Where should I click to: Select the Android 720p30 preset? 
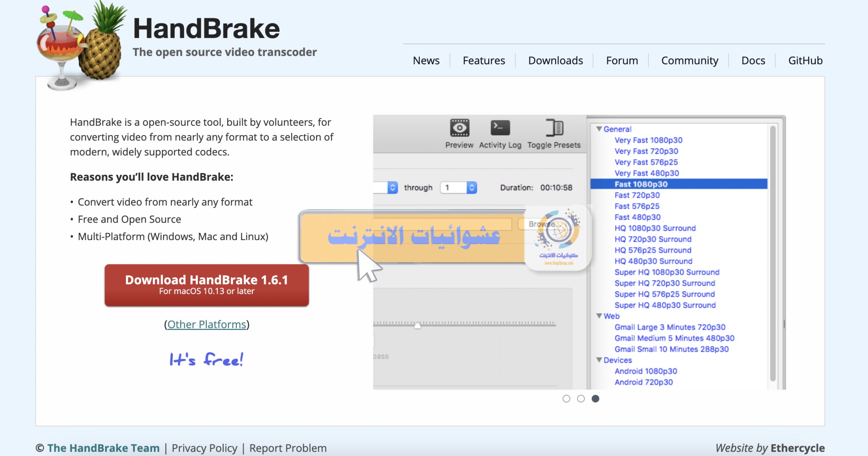coord(643,382)
